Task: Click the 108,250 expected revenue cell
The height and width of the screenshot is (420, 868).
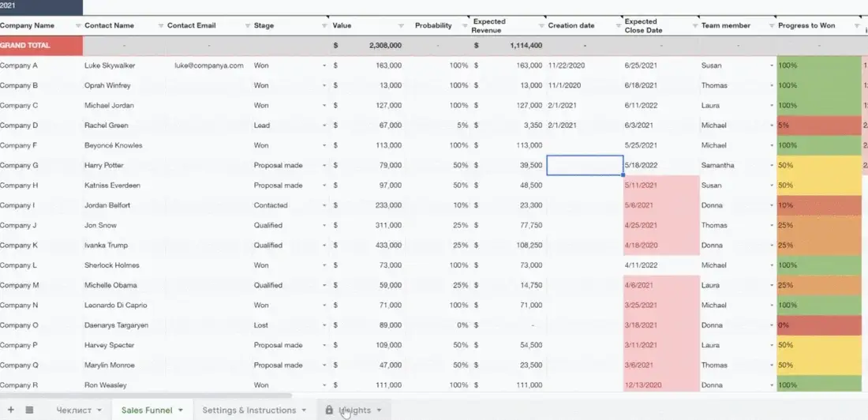Action: click(507, 245)
